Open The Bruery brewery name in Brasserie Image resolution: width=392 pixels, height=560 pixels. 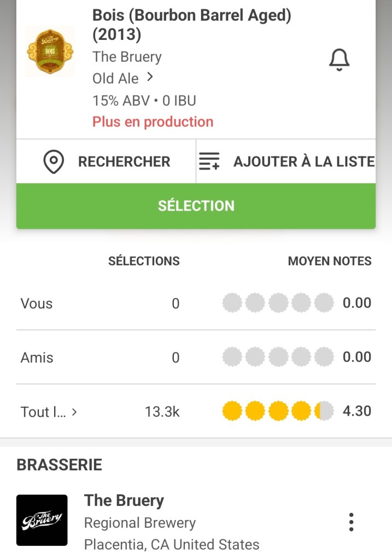(124, 500)
